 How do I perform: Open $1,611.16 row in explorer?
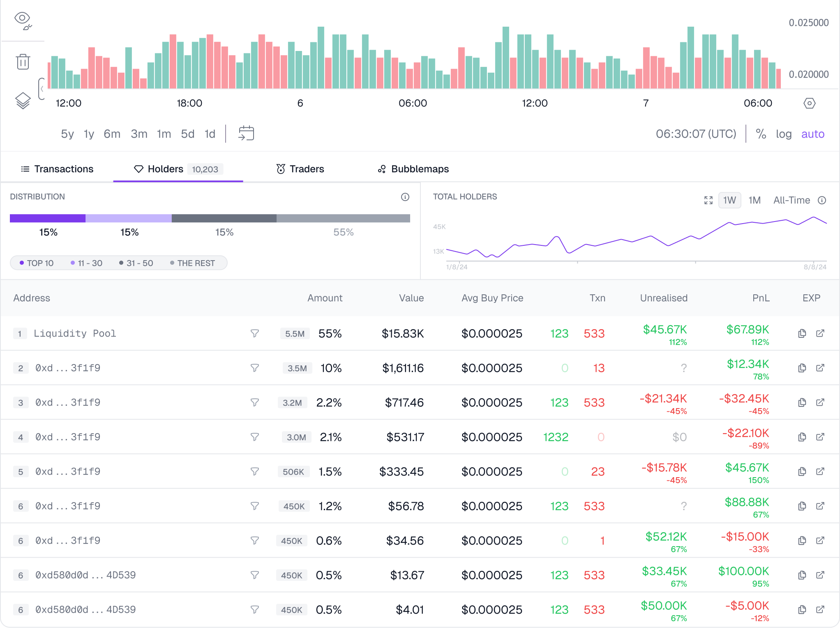[x=820, y=368]
